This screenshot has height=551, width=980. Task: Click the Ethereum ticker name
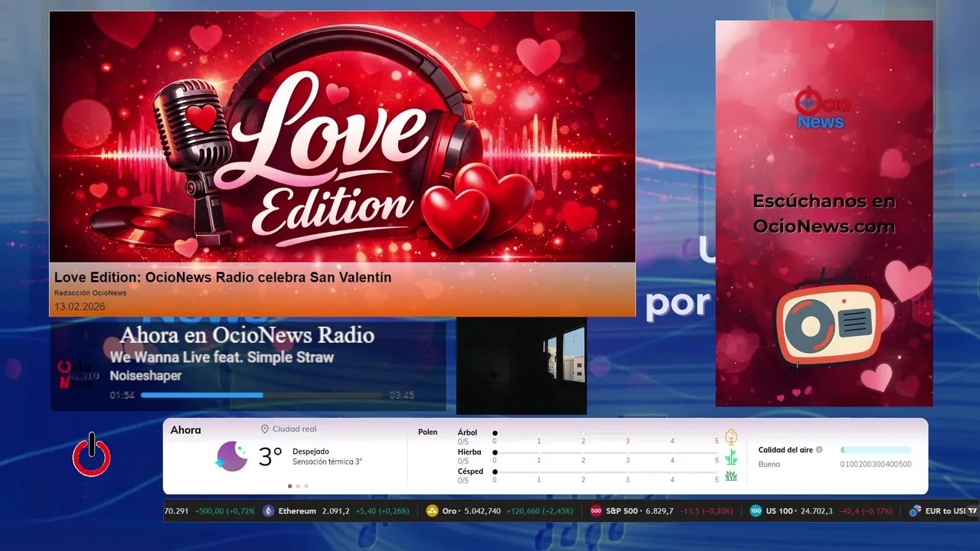(297, 511)
